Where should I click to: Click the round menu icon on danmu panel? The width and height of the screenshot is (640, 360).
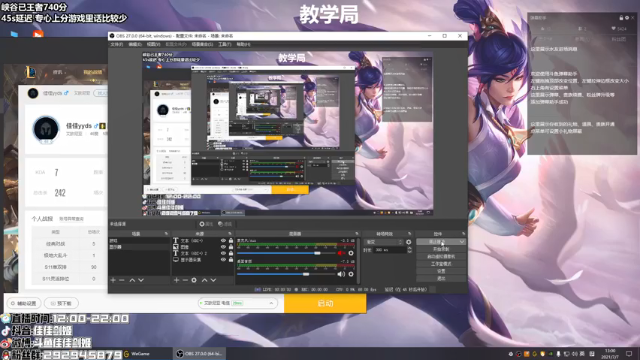(x=627, y=18)
